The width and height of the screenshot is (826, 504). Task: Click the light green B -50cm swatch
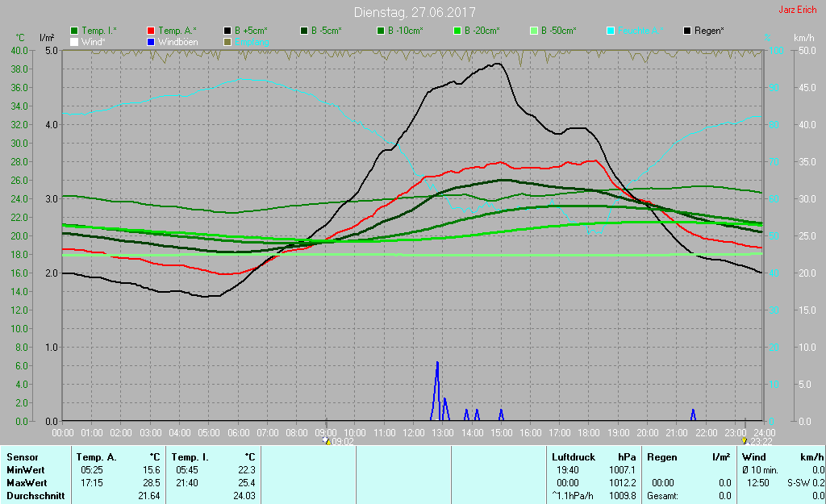(534, 31)
